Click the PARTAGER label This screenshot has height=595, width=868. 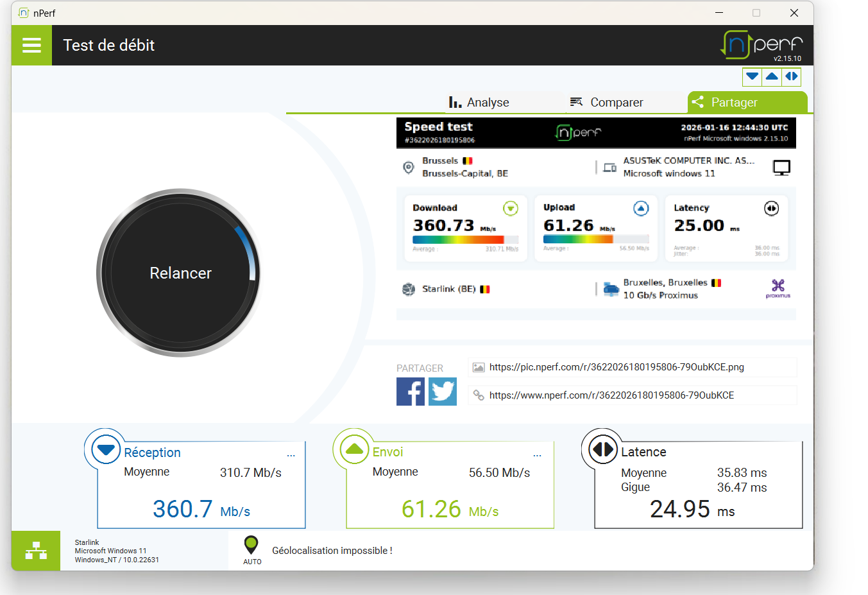click(x=420, y=368)
